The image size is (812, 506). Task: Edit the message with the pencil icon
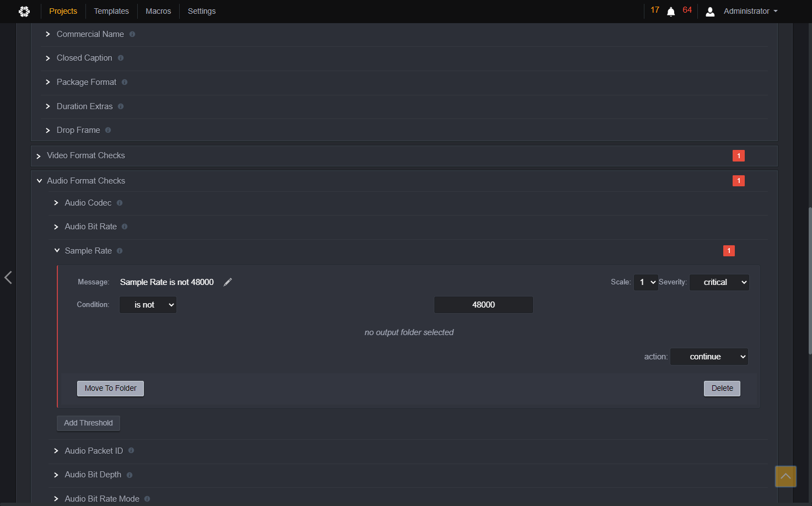tap(228, 282)
